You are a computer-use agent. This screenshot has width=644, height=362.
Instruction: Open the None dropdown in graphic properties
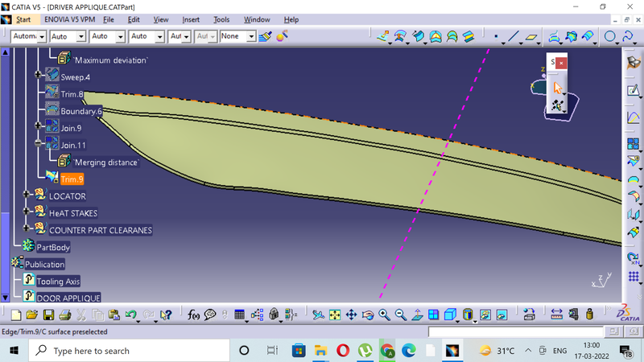[251, 36]
